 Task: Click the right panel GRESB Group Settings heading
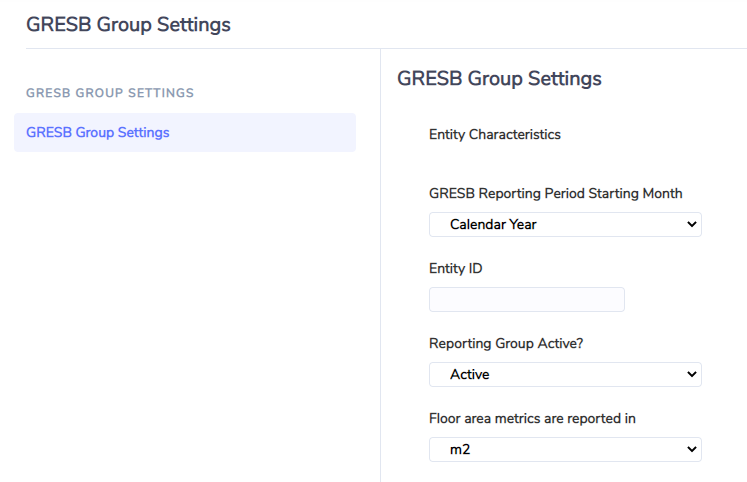pyautogui.click(x=499, y=79)
